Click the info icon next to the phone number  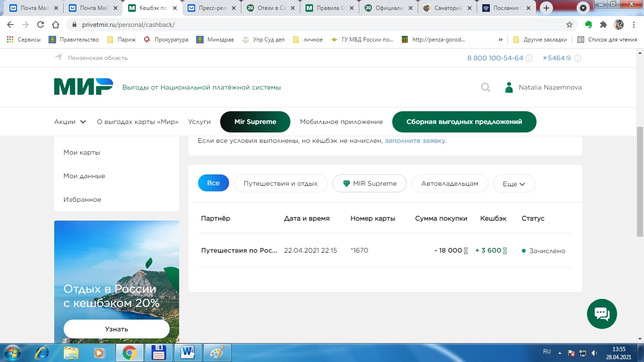529,58
